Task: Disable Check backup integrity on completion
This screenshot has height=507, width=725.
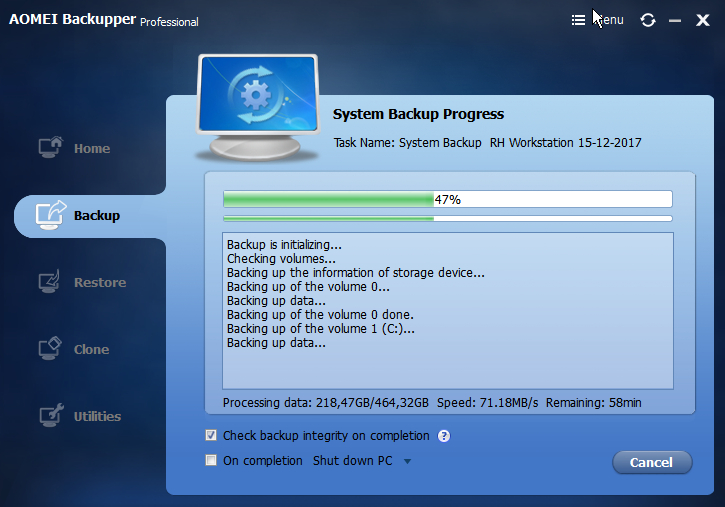Action: pyautogui.click(x=211, y=435)
